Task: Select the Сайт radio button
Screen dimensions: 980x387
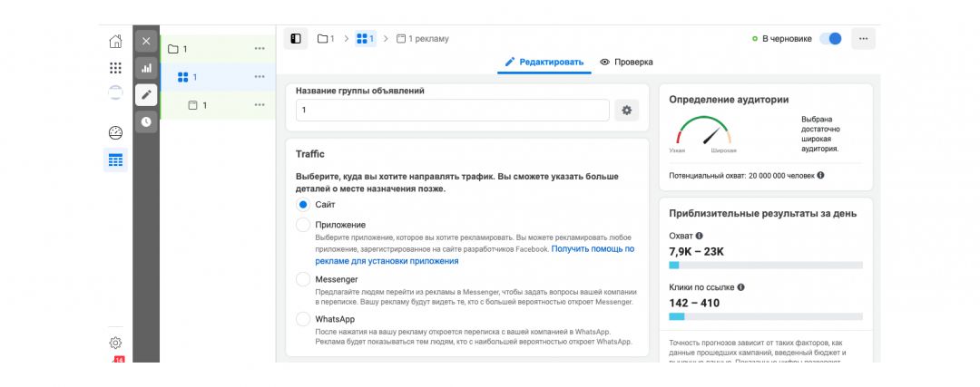Action: point(303,205)
